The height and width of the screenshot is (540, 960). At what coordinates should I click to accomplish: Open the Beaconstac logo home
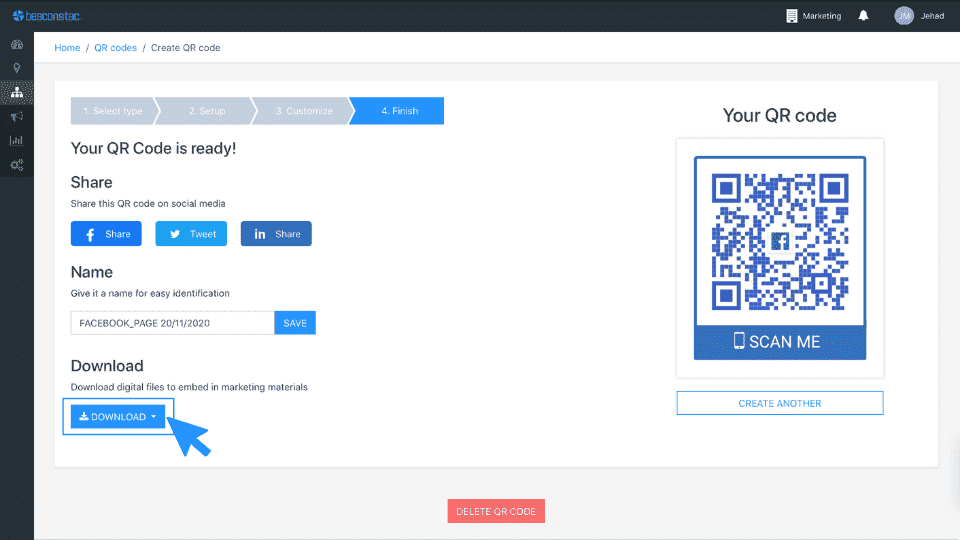point(47,16)
